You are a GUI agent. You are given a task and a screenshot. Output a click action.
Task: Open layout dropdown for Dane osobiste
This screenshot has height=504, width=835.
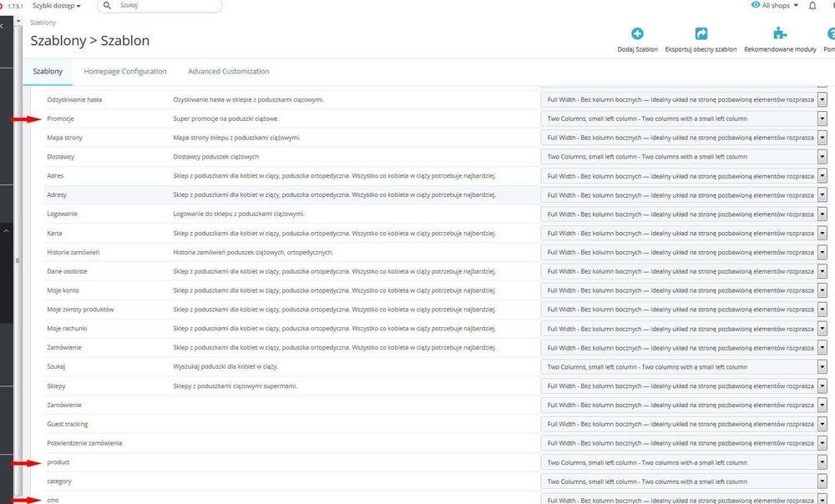(684, 271)
